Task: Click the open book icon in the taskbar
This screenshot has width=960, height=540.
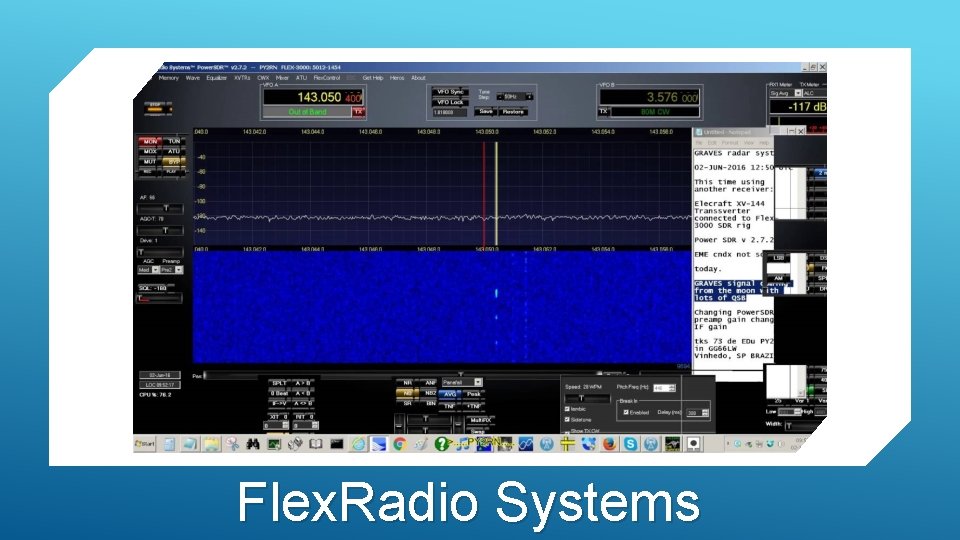Action: pyautogui.click(x=315, y=444)
